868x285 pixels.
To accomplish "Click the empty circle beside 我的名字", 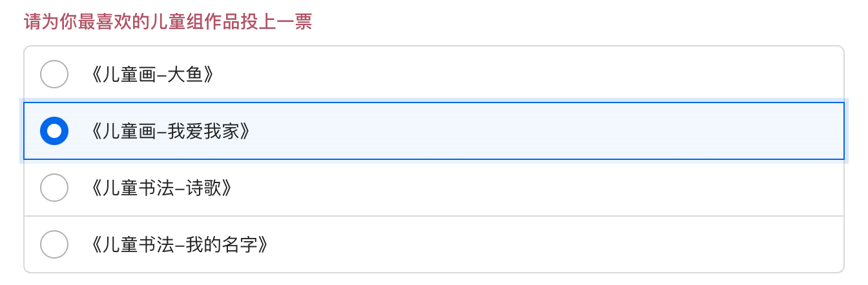I will pos(54,244).
